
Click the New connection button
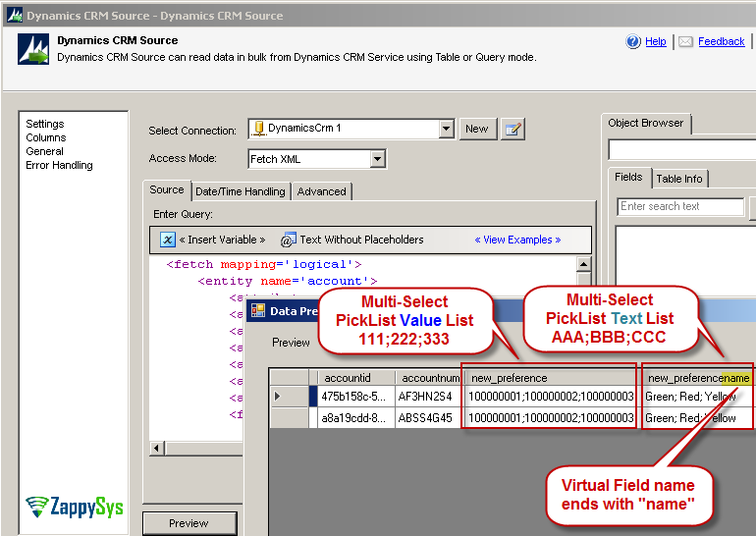point(477,129)
